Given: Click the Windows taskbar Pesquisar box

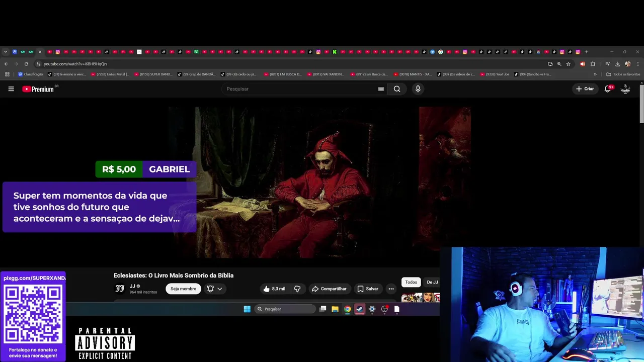Looking at the screenshot, I should click(285, 309).
